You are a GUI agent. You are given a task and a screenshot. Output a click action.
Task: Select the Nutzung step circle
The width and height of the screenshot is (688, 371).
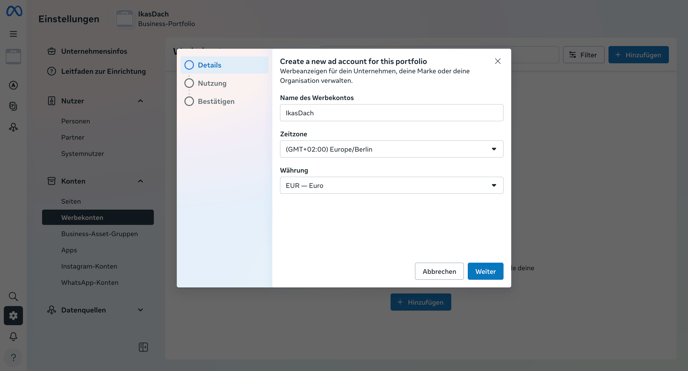189,83
